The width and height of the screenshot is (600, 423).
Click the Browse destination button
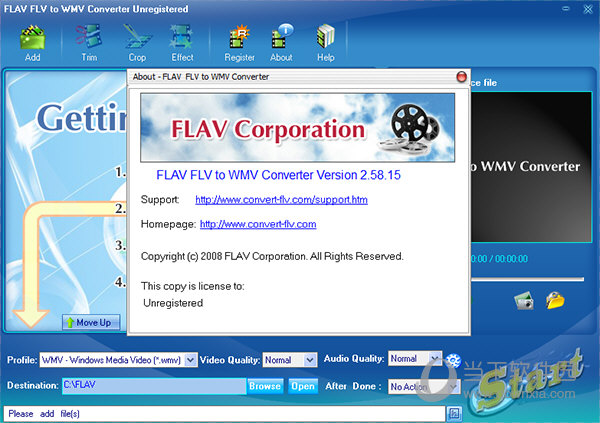coord(265,386)
